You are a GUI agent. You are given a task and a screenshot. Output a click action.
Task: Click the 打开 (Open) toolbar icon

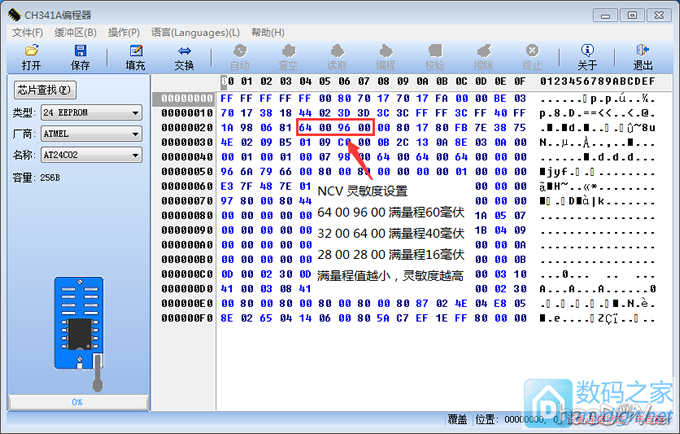tap(31, 56)
